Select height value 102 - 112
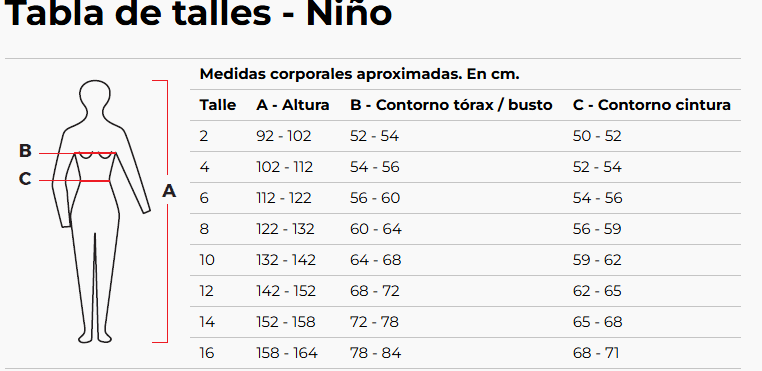Image resolution: width=762 pixels, height=371 pixels. click(x=284, y=167)
